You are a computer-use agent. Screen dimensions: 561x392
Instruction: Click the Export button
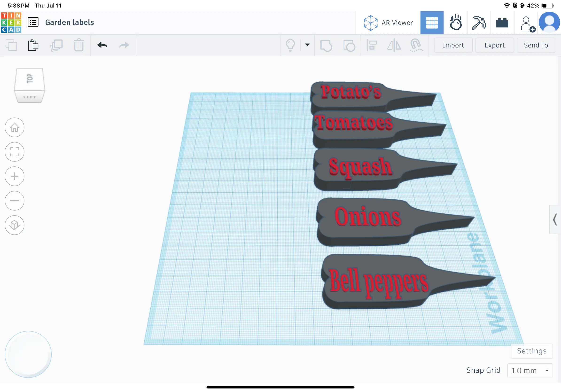494,45
